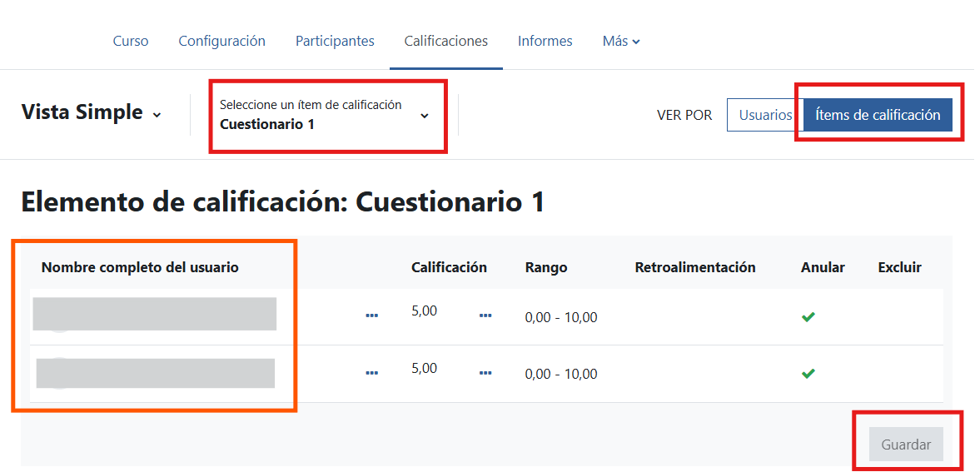The image size is (980, 472).
Task: Click the Elemento de calificación: Cuestionario 1 heading
Action: point(282,203)
